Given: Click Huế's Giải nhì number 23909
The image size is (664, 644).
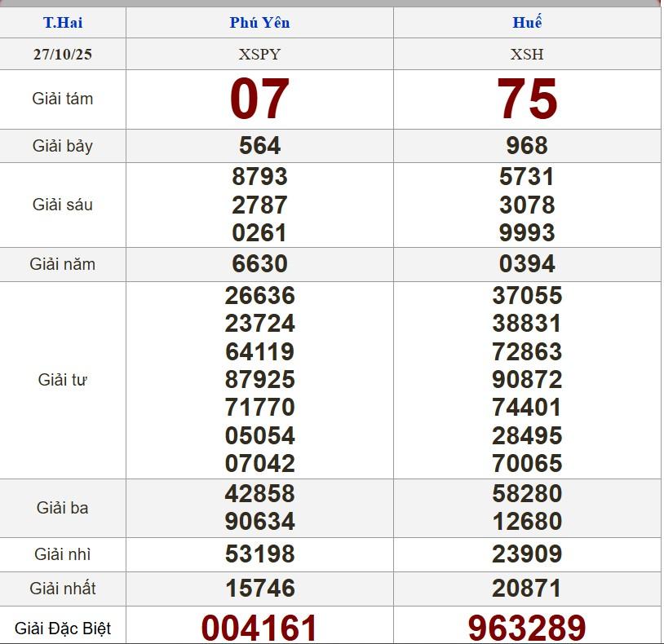Looking at the screenshot, I should click(527, 554).
